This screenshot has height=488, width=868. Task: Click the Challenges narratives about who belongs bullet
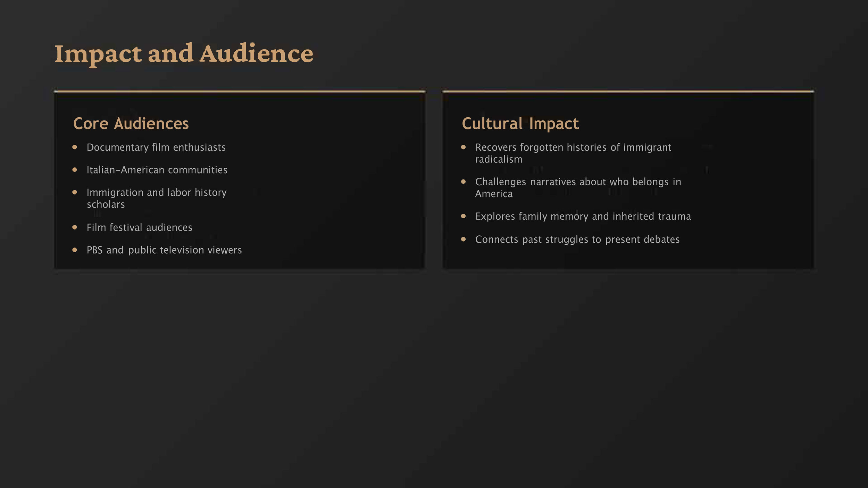578,187
